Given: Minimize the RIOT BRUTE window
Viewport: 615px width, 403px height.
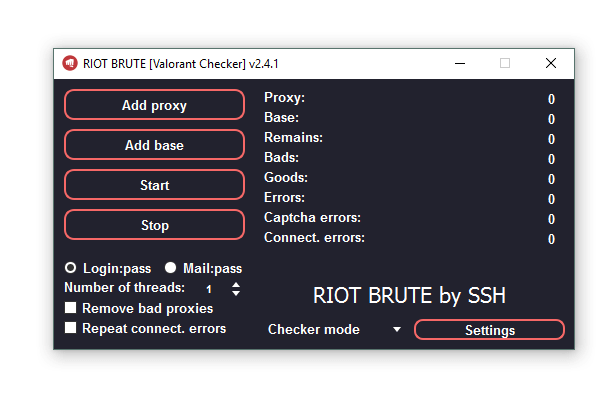Looking at the screenshot, I should click(x=459, y=63).
